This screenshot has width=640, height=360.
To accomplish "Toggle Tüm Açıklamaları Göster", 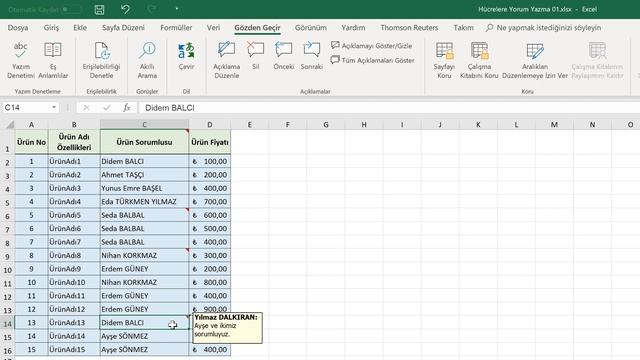I will pos(372,60).
